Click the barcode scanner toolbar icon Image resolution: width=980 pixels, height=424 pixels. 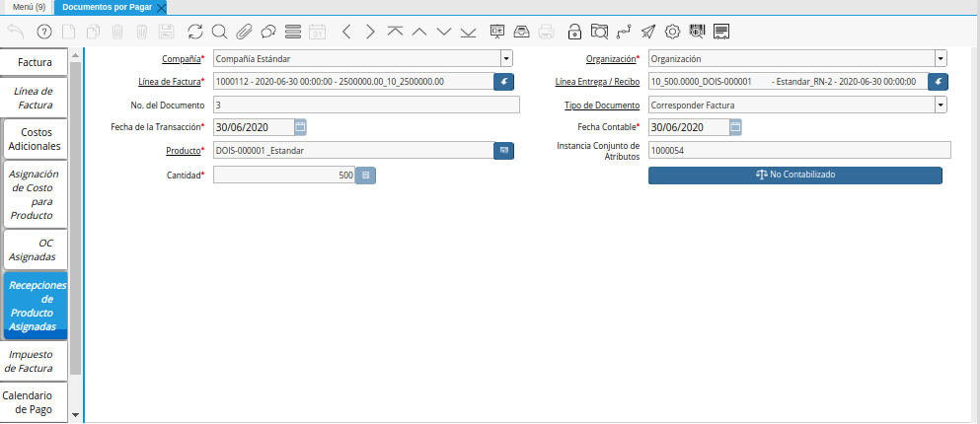coord(697,32)
